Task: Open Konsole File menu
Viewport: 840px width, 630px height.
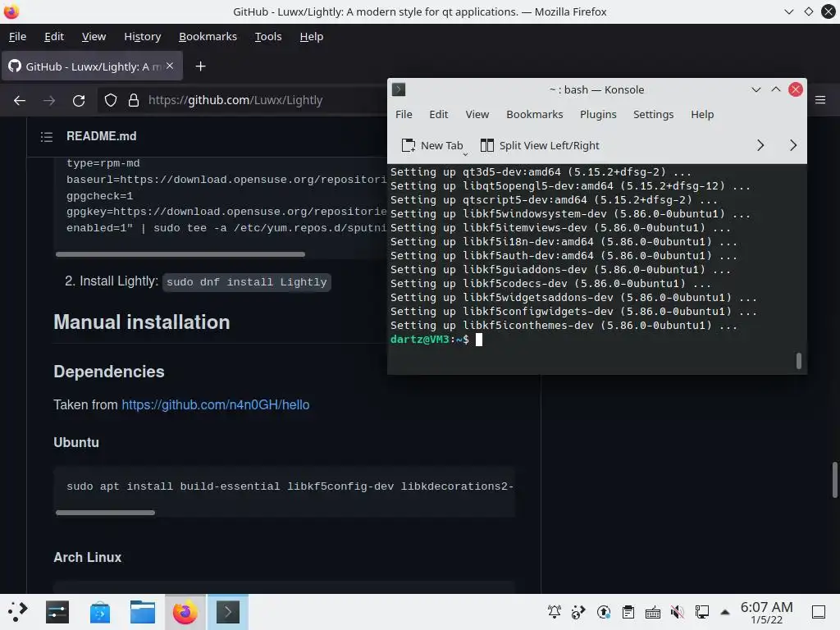Action: pos(404,114)
